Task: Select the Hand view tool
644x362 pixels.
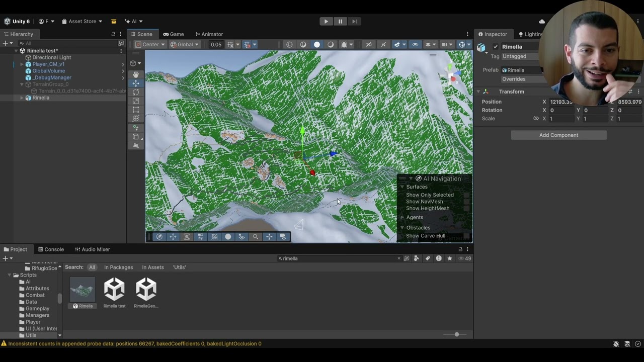Action: tap(136, 74)
